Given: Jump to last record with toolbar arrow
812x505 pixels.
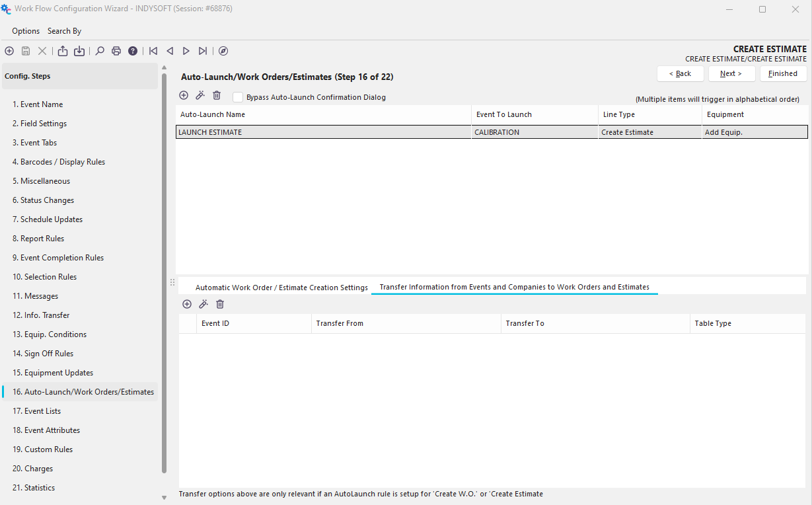Looking at the screenshot, I should click(x=203, y=51).
